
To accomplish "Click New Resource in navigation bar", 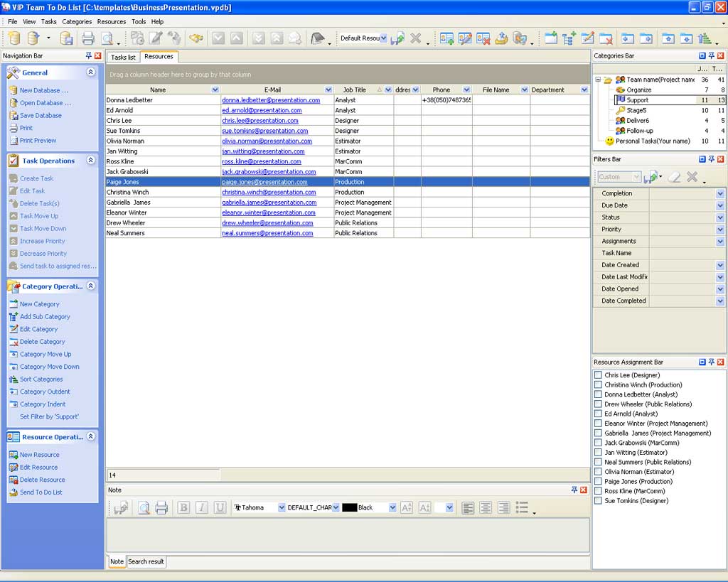I will point(39,455).
